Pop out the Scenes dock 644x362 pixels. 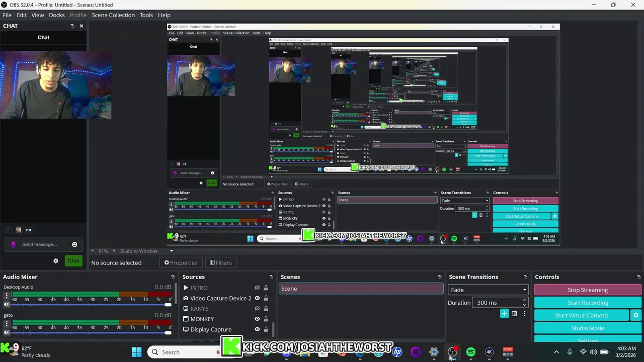pyautogui.click(x=439, y=277)
